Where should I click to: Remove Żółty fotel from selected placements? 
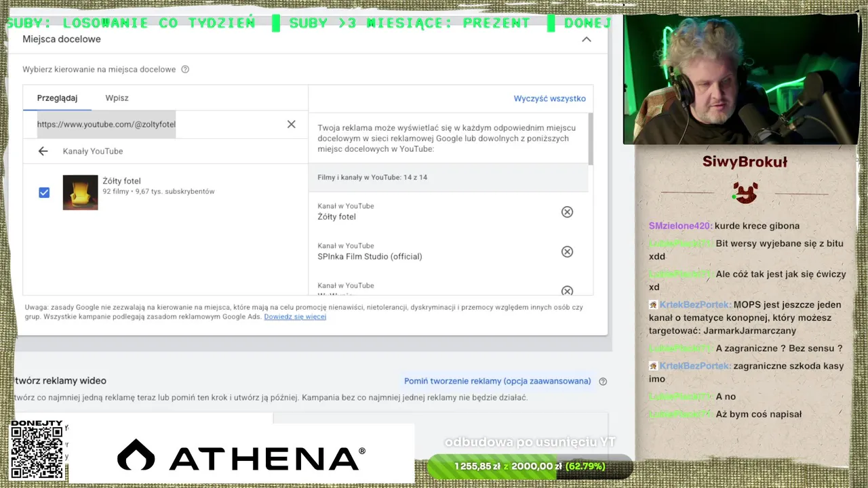pos(567,211)
